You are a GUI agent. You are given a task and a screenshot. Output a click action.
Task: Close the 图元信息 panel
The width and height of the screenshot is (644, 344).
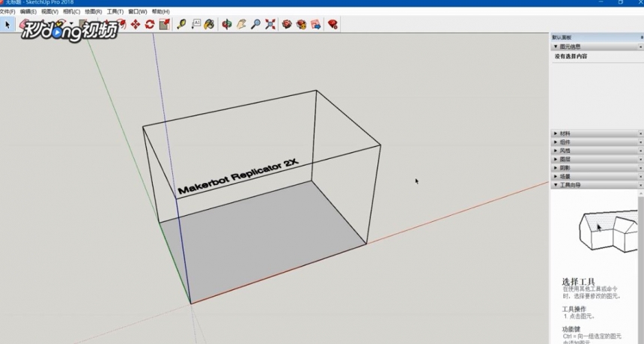(x=641, y=47)
